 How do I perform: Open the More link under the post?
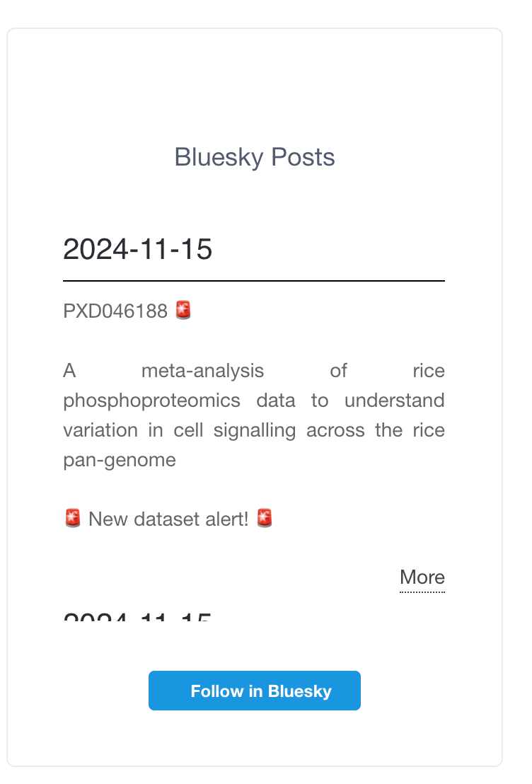(x=422, y=577)
